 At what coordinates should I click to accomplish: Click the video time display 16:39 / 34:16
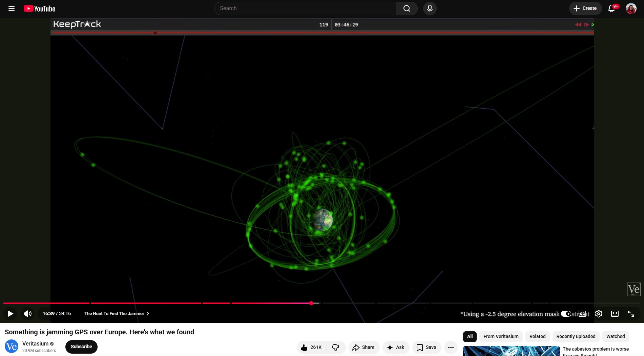click(x=57, y=314)
